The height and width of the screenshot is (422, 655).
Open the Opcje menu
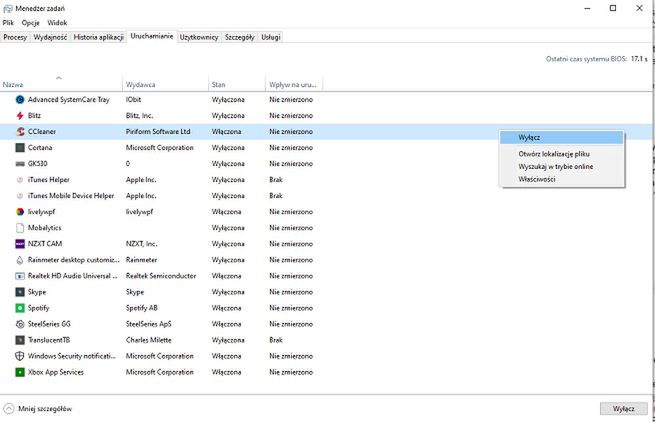point(32,22)
